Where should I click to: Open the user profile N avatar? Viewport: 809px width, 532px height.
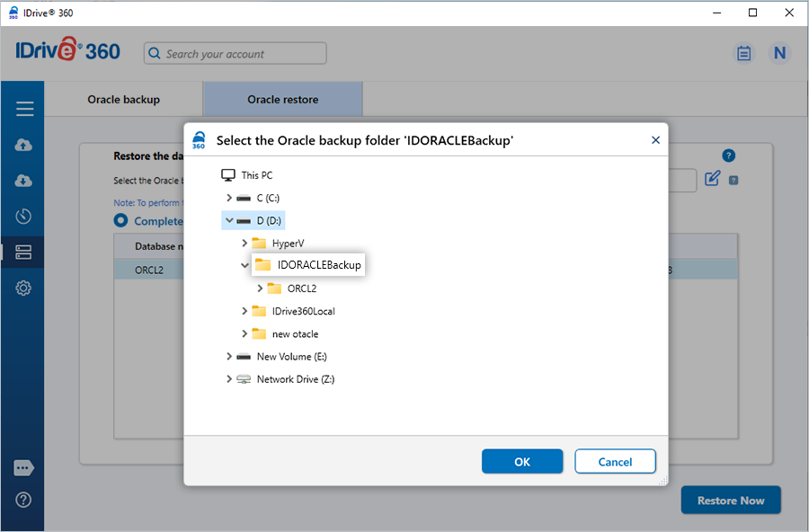tap(779, 54)
